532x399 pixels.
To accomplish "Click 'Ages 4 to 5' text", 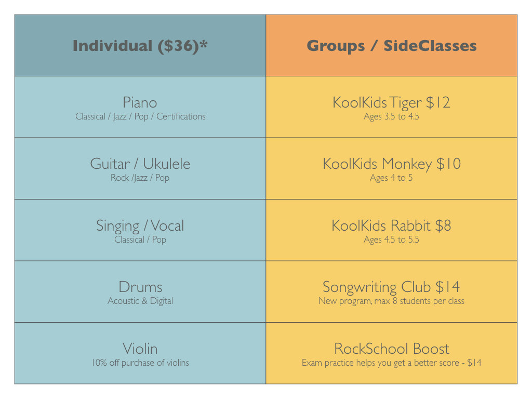I will click(x=392, y=178).
